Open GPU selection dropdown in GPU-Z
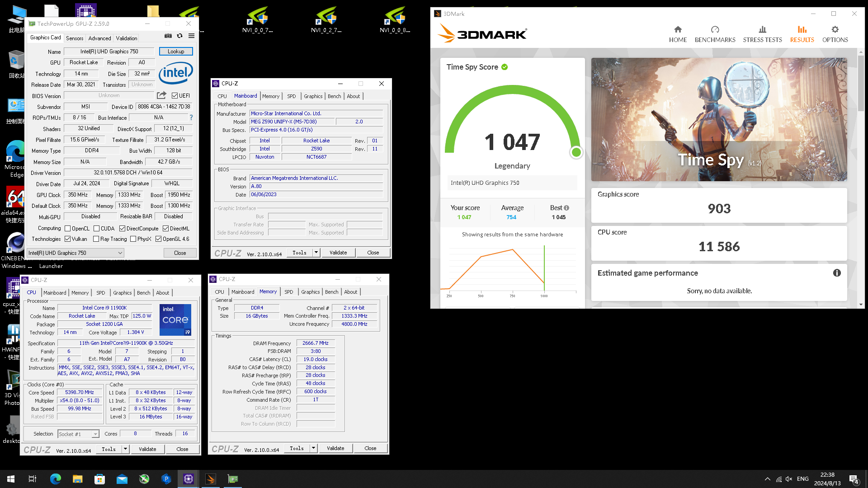This screenshot has width=868, height=488. click(75, 253)
